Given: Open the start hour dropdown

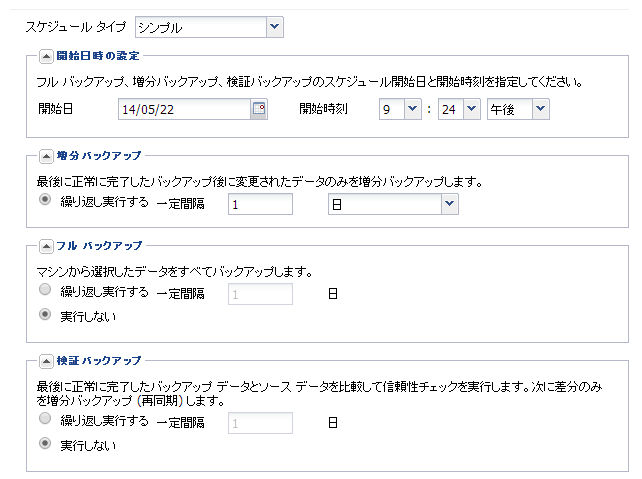Looking at the screenshot, I should tap(413, 109).
